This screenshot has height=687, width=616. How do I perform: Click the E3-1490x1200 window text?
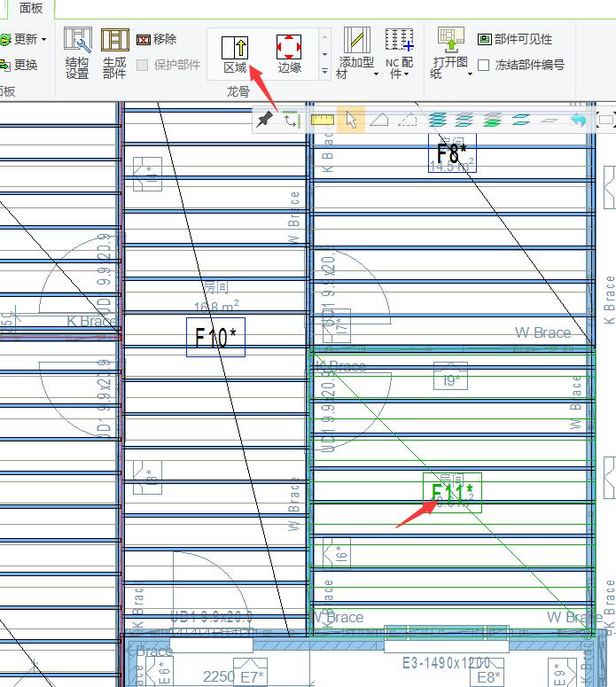pos(446,662)
